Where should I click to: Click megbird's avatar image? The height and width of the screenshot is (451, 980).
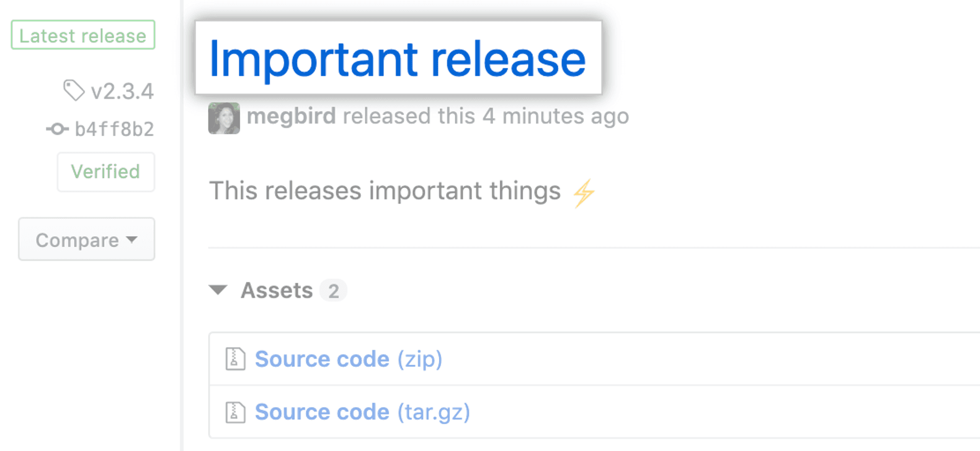(x=224, y=118)
